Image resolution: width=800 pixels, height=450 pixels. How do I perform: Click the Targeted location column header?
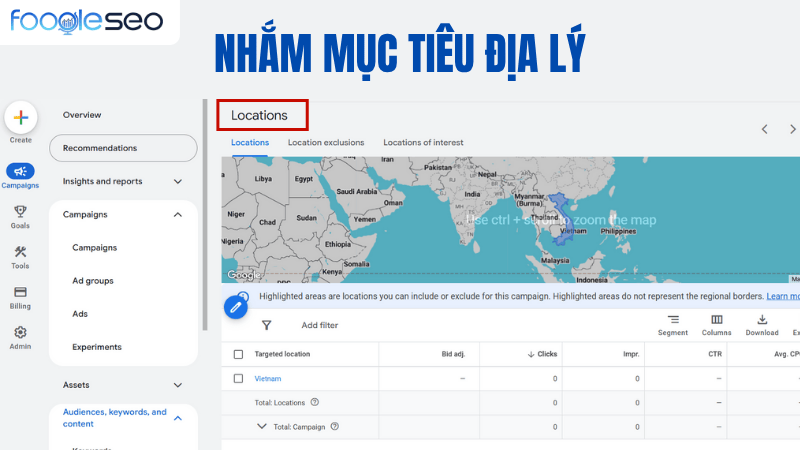(282, 354)
